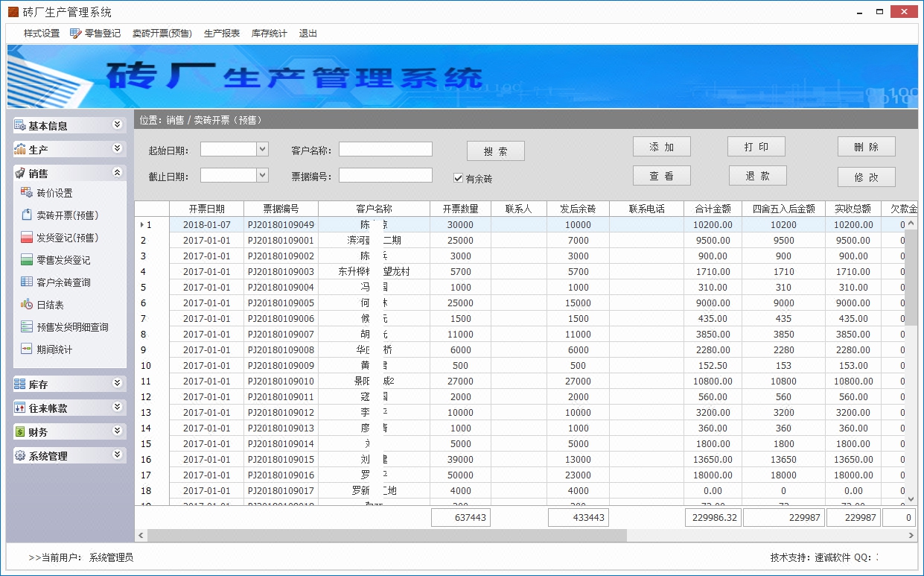Click the 生产 section chart icon
Viewport: 924px width, 576px height.
coord(20,149)
